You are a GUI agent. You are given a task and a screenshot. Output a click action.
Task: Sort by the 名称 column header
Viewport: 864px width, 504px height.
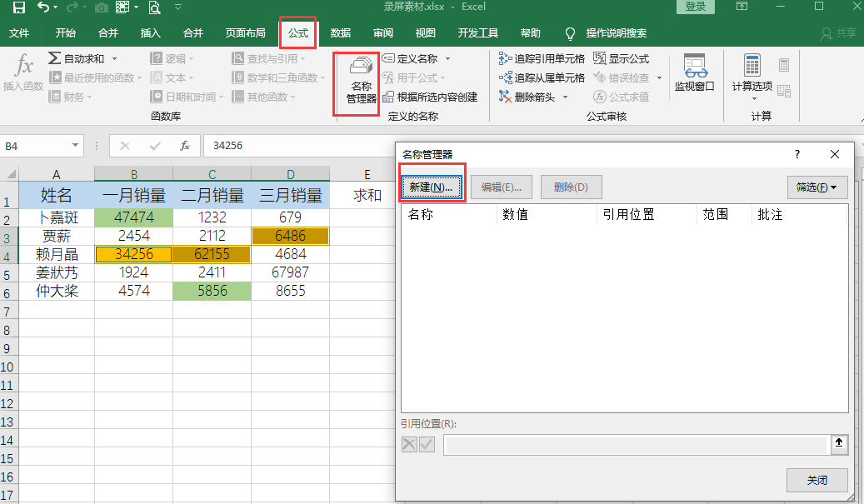click(x=449, y=214)
